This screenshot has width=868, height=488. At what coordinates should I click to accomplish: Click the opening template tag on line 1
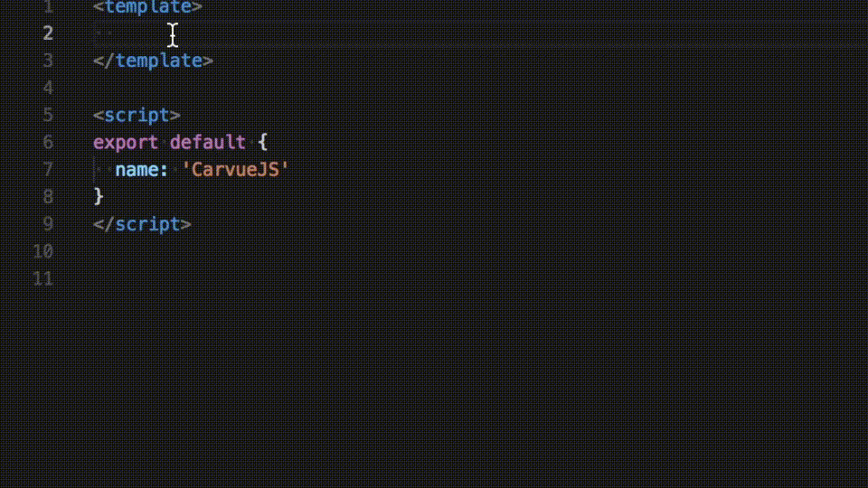[147, 7]
